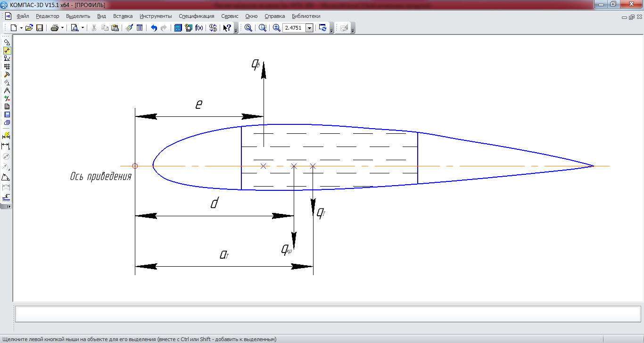Open an existing document with the folder icon
644x343 pixels.
(x=29, y=28)
